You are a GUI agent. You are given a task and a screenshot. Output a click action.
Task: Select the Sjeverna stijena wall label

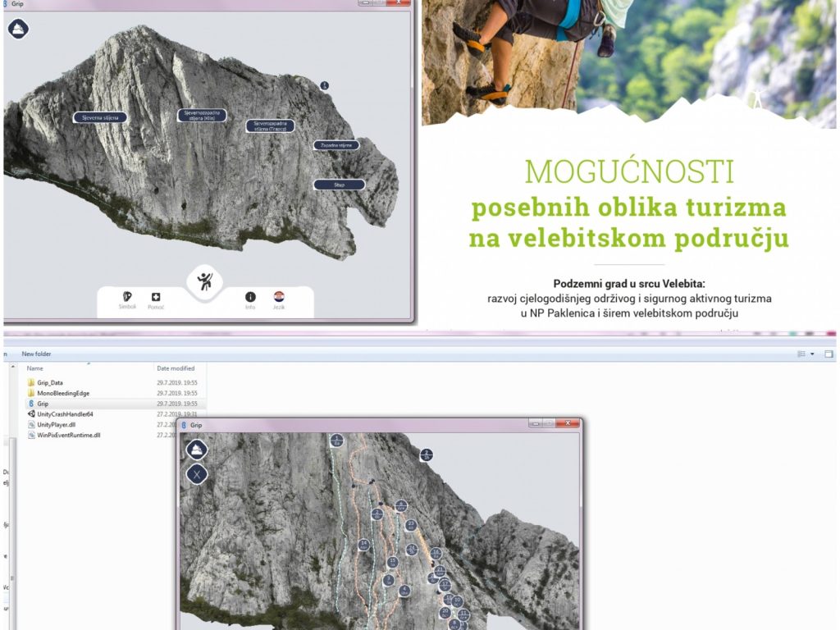point(100,117)
